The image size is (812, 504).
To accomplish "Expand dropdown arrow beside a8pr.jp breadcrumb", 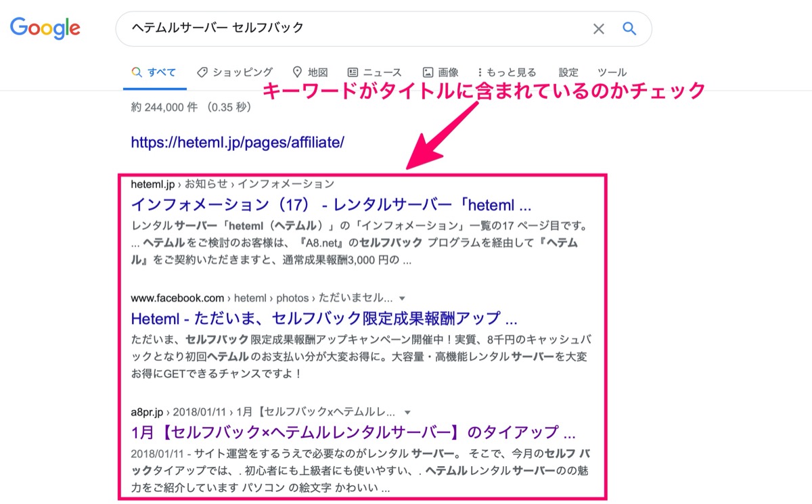I will pyautogui.click(x=408, y=411).
